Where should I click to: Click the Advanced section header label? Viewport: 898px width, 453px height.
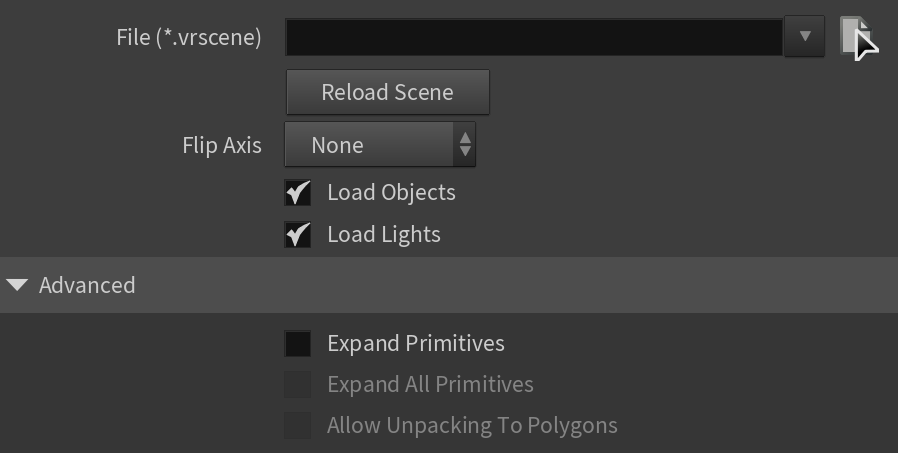(x=87, y=285)
